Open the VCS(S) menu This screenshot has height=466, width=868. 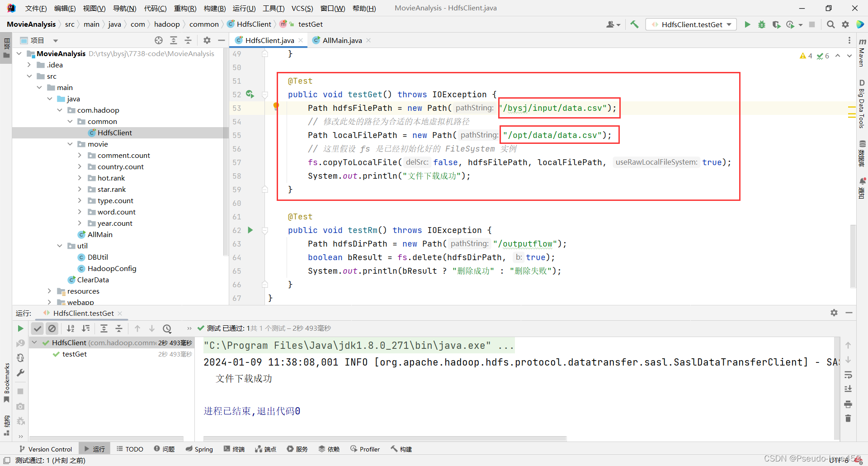[x=302, y=8]
